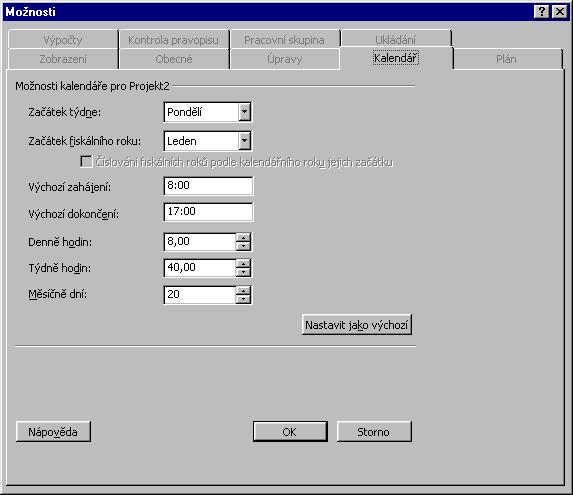
Task: Select the Plán tab
Action: pyautogui.click(x=506, y=59)
